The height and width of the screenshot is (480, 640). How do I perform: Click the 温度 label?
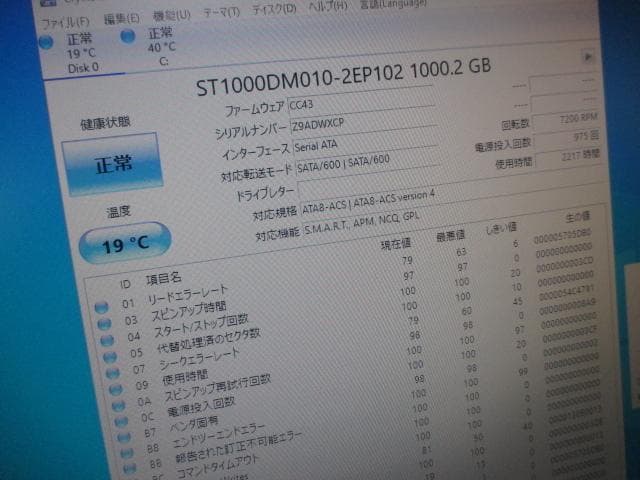(x=118, y=212)
